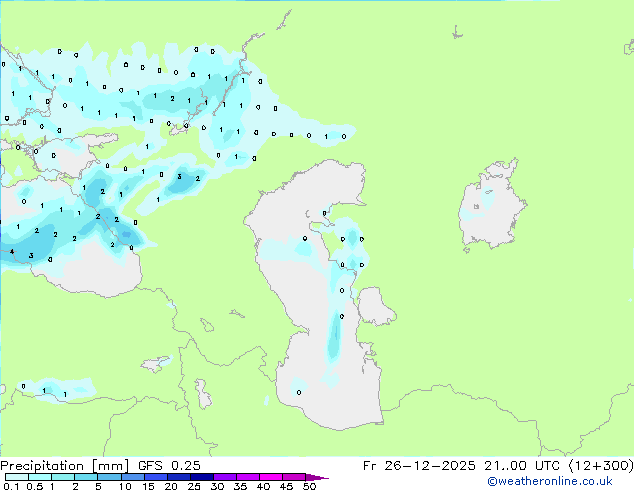Select the 5–10 mm legend color box
634x490 pixels.
click(109, 477)
